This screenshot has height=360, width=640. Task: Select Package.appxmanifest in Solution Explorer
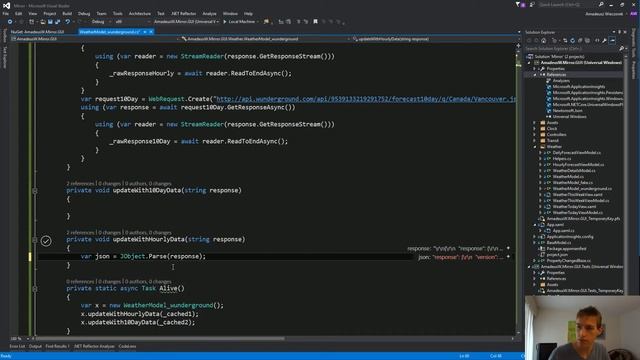567,249
